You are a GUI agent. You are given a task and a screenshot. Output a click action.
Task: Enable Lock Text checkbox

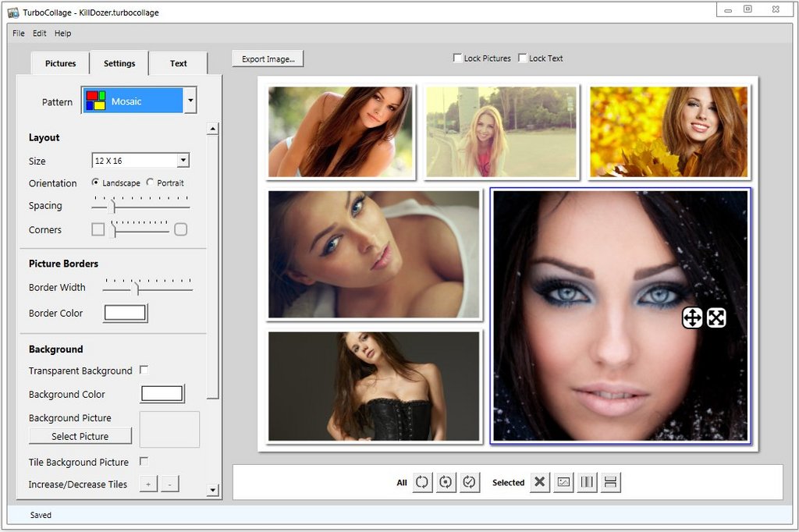[522, 58]
